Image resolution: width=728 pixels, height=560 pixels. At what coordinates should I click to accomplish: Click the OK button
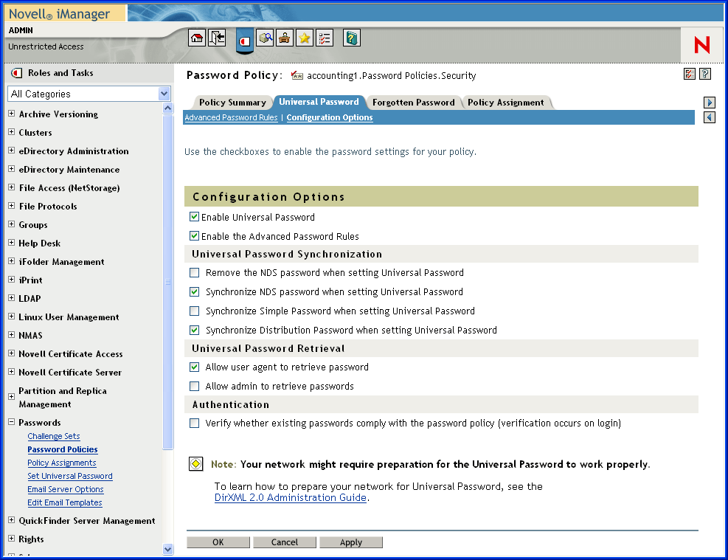tap(218, 542)
